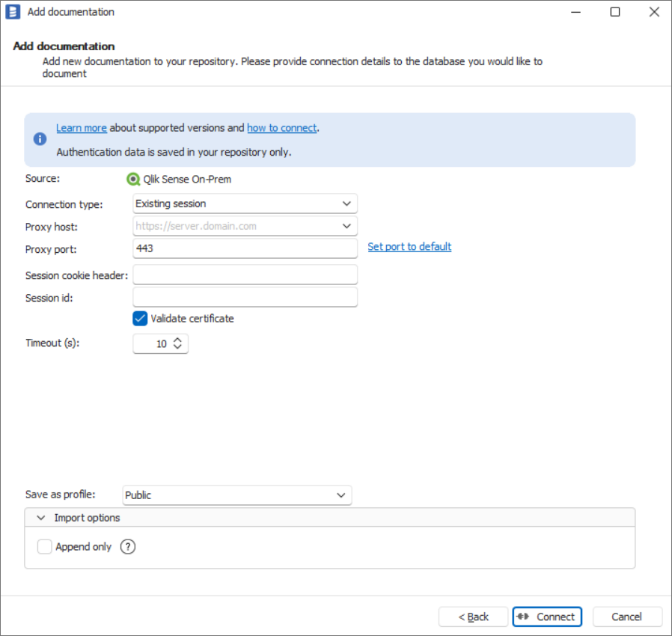Click the Qlik Sense On-Prem logo icon

133,180
